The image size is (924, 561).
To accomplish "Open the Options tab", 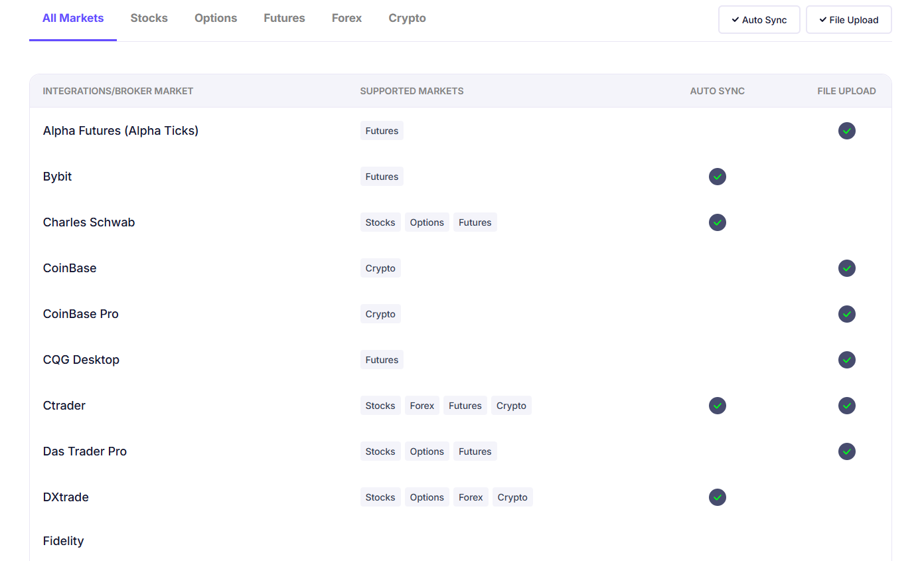I will tap(216, 19).
